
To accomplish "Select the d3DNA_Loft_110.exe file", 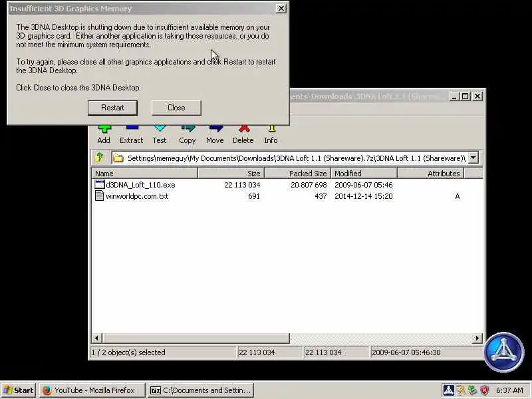I will (x=140, y=185).
